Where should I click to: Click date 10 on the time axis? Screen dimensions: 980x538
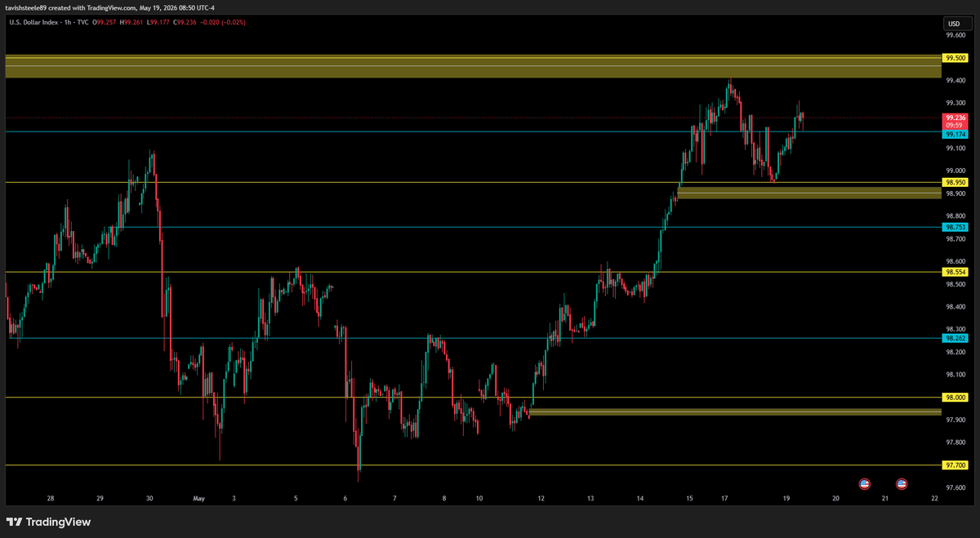[479, 497]
